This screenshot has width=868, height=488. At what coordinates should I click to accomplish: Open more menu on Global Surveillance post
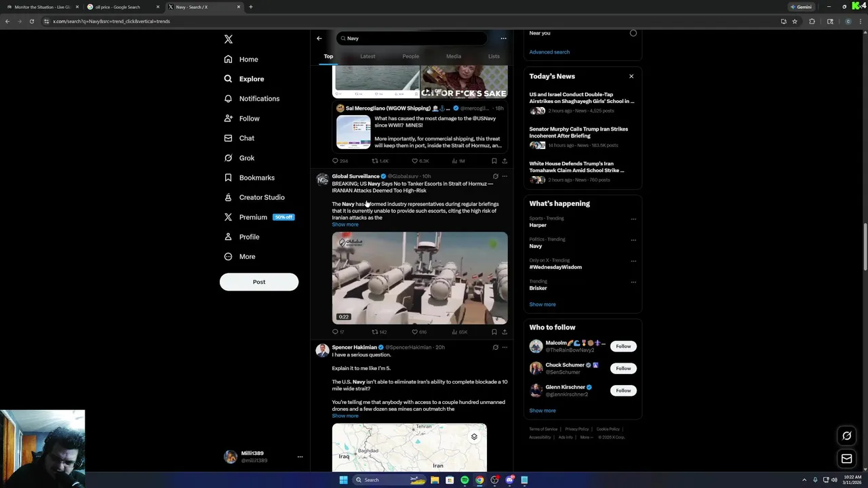(505, 176)
